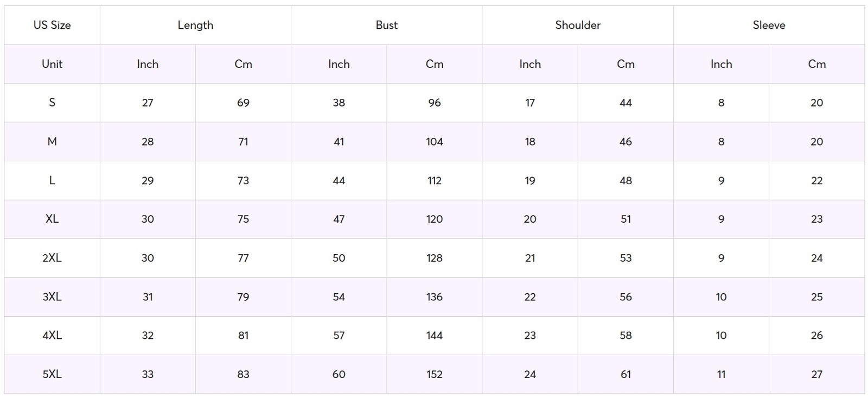
Task: Select the S size row label
Action: click(x=52, y=103)
